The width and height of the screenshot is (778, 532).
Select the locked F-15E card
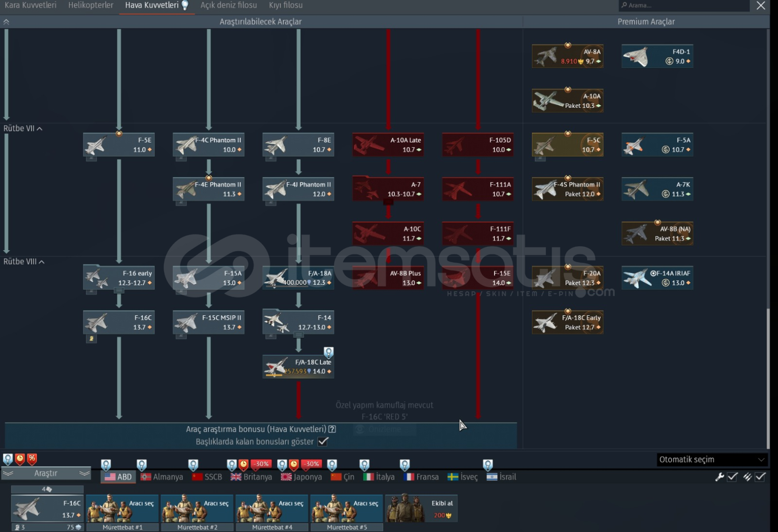tap(478, 278)
